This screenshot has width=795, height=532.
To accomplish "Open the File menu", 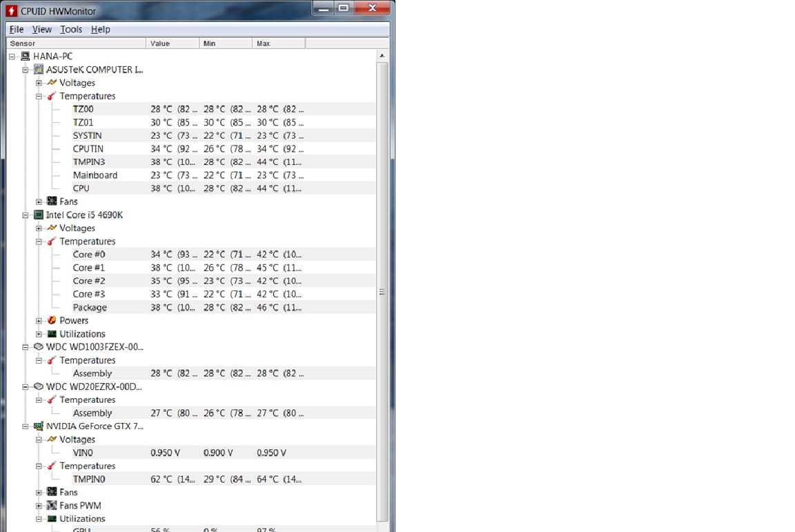I will click(x=17, y=30).
